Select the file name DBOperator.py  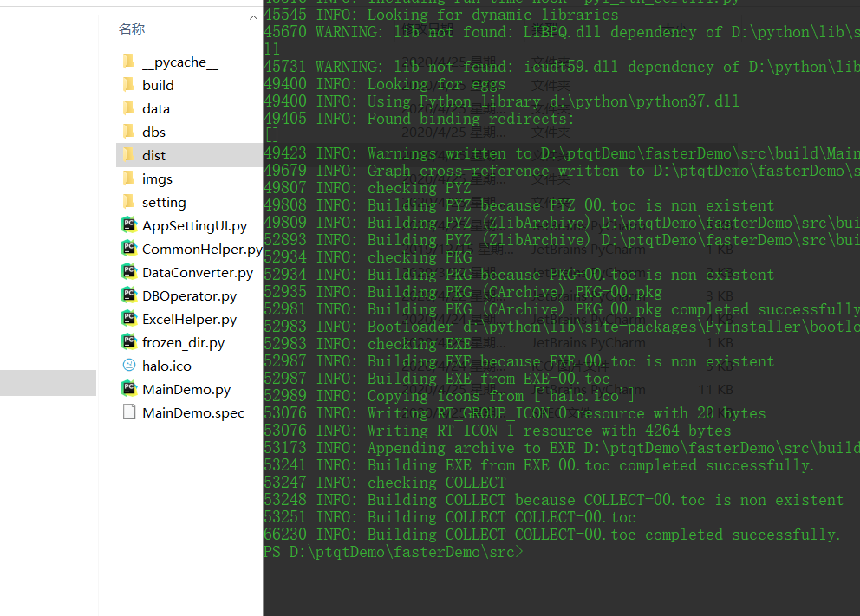(189, 296)
